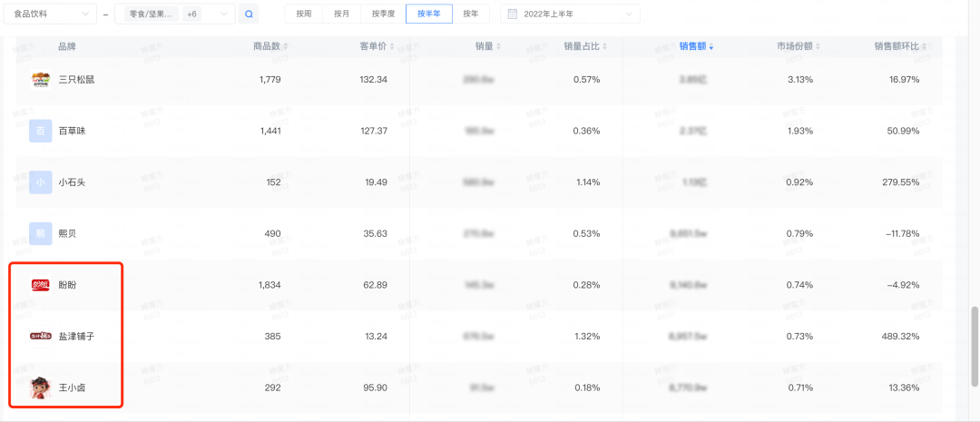Click 三只松鼠 product count 1,779
The image size is (980, 422).
(270, 79)
